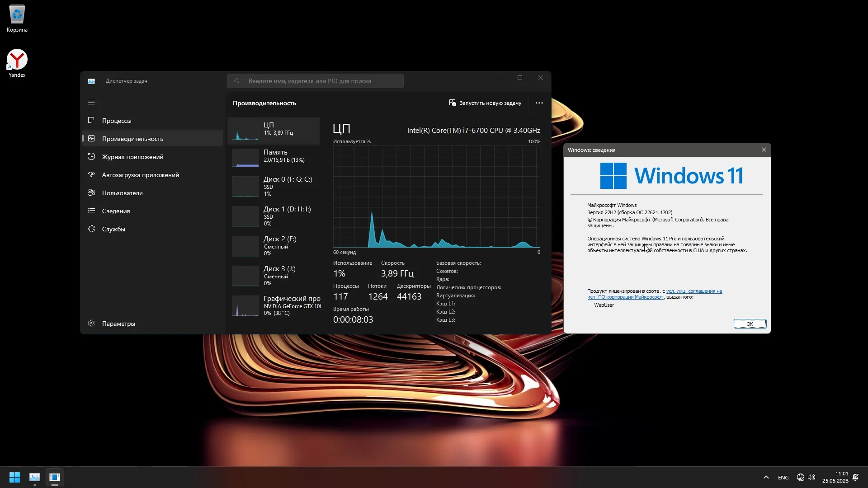The height and width of the screenshot is (488, 868).
Task: Click the task manager search field
Action: point(316,81)
